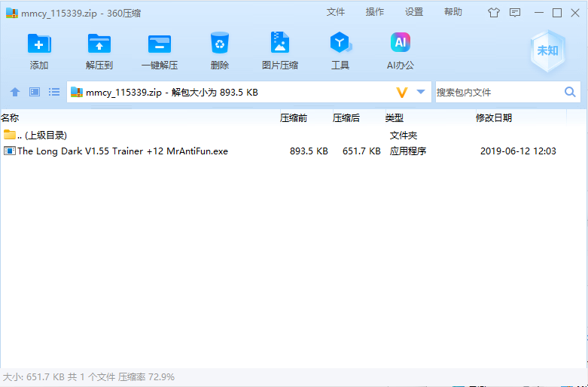Maximize the 360压缩 window
Screen dimensions: 588x387
pyautogui.click(x=557, y=13)
